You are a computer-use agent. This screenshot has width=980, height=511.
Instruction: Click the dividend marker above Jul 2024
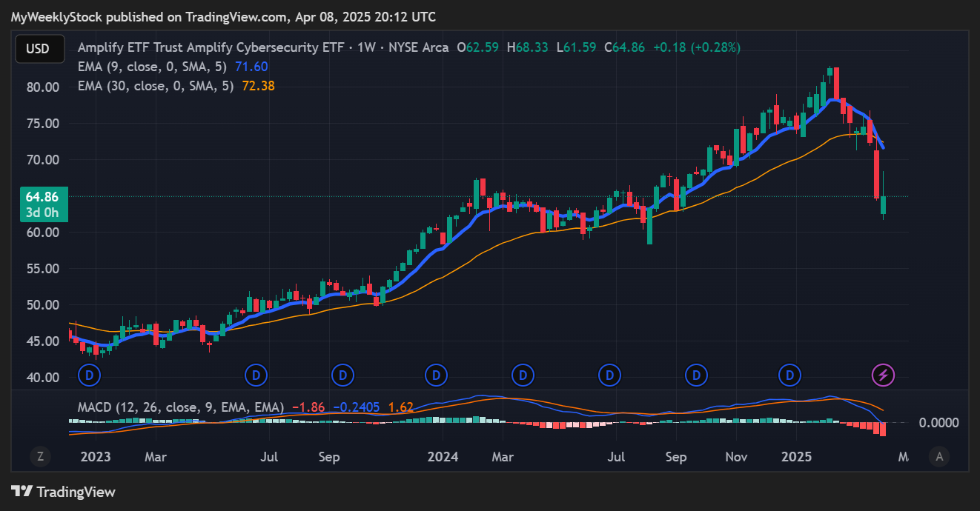(x=610, y=375)
